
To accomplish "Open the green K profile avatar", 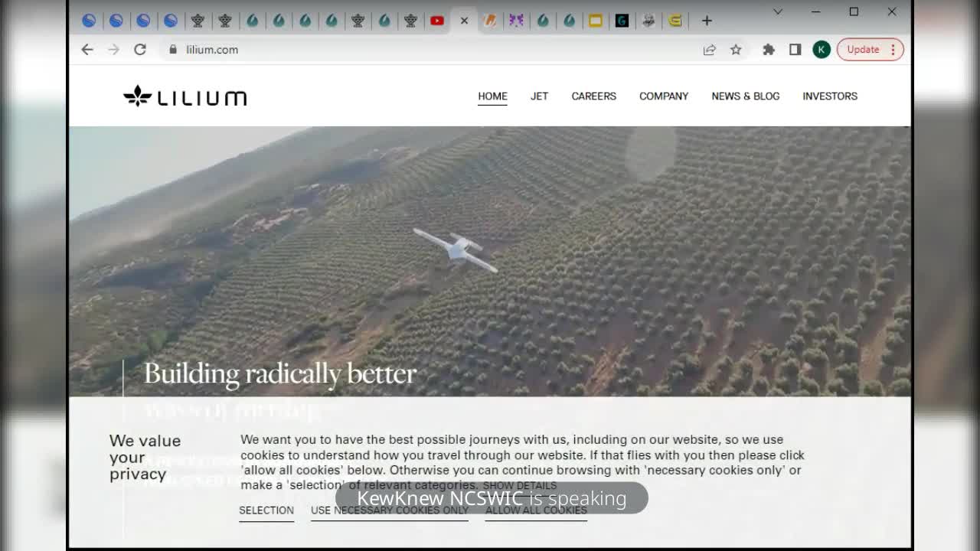I will pos(822,50).
